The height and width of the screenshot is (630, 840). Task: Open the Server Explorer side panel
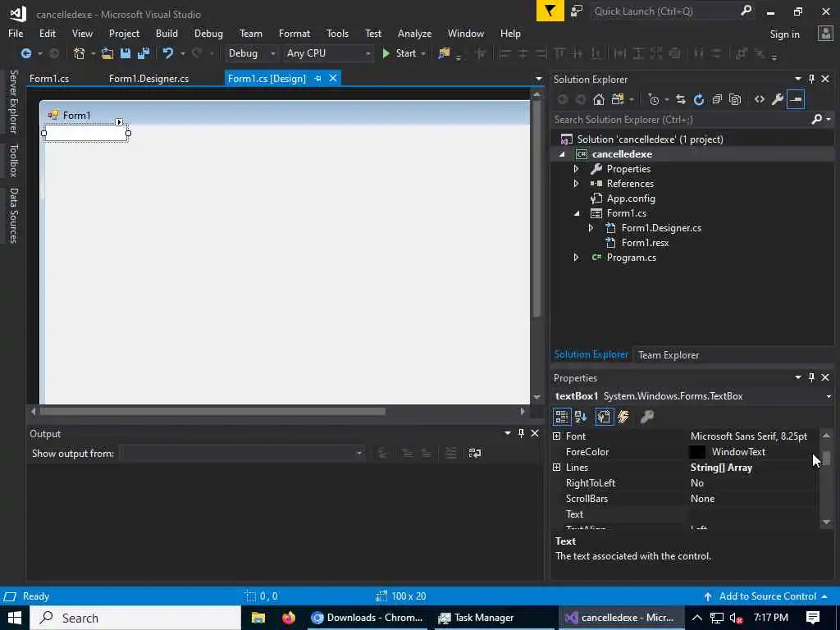pyautogui.click(x=13, y=102)
